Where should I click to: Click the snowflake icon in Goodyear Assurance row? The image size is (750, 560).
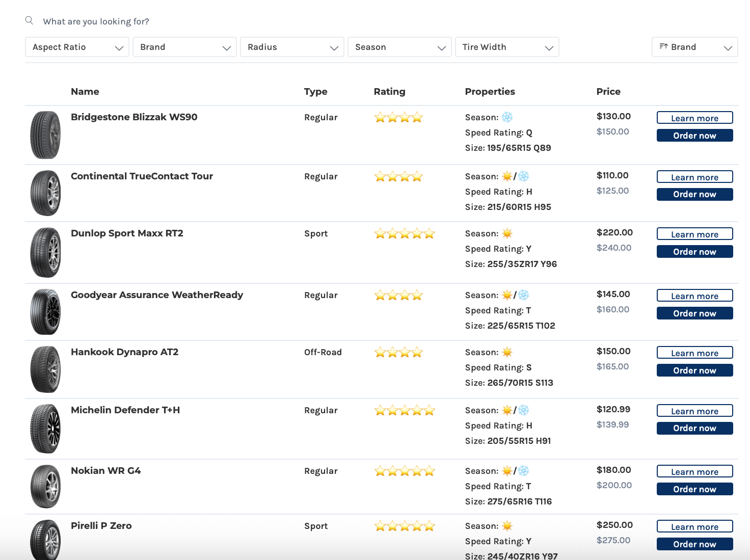pyautogui.click(x=524, y=295)
